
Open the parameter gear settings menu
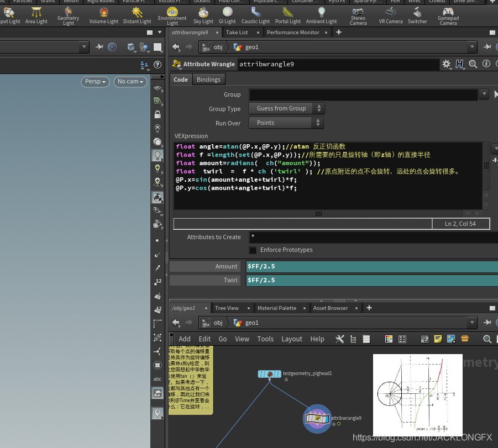pos(447,64)
